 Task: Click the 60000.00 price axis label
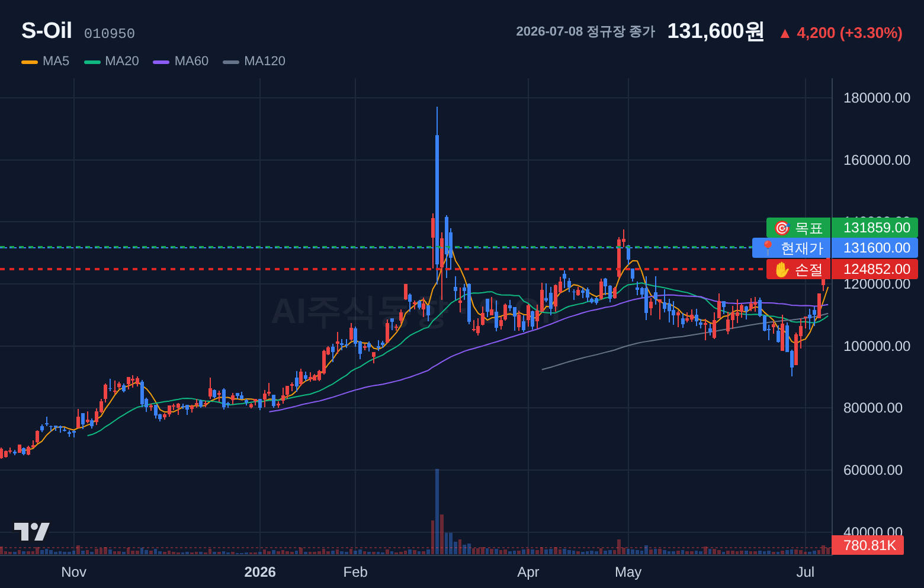point(873,470)
